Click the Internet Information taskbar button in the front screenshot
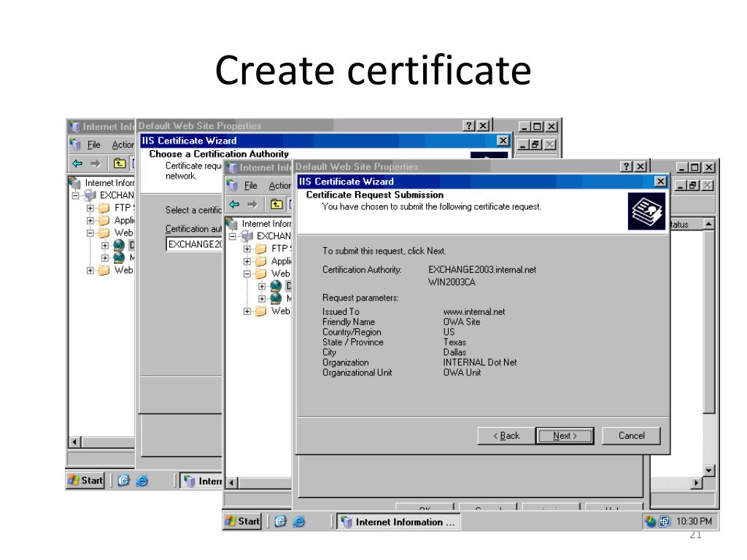Screen dimensions: 747x560 [399, 522]
